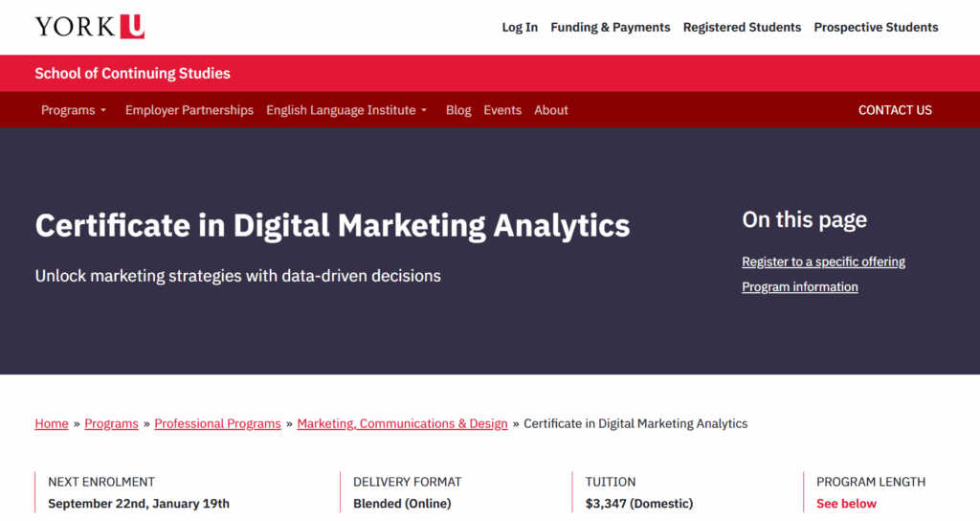Go to Registered Students
Image resolution: width=980 pixels, height=521 pixels.
coord(742,28)
